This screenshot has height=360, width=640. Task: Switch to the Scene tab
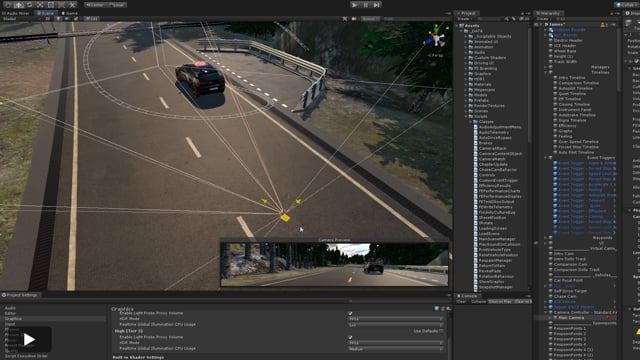point(45,13)
